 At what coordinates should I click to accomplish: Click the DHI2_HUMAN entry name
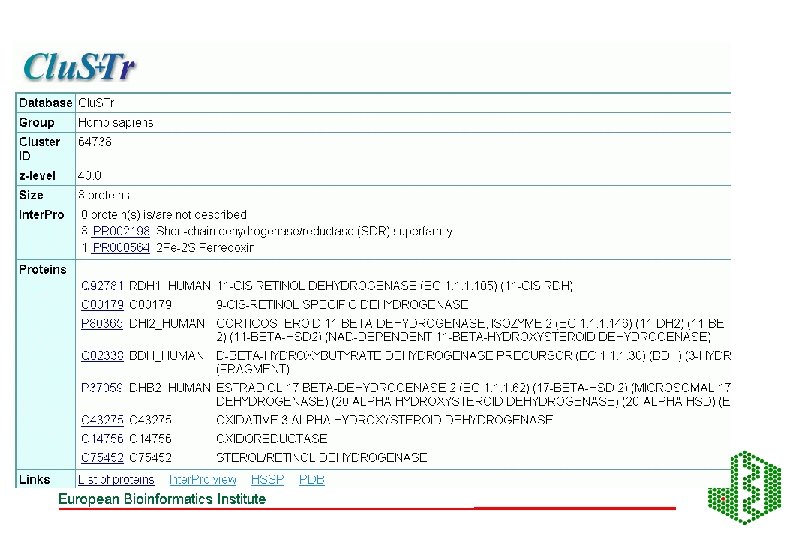167,323
